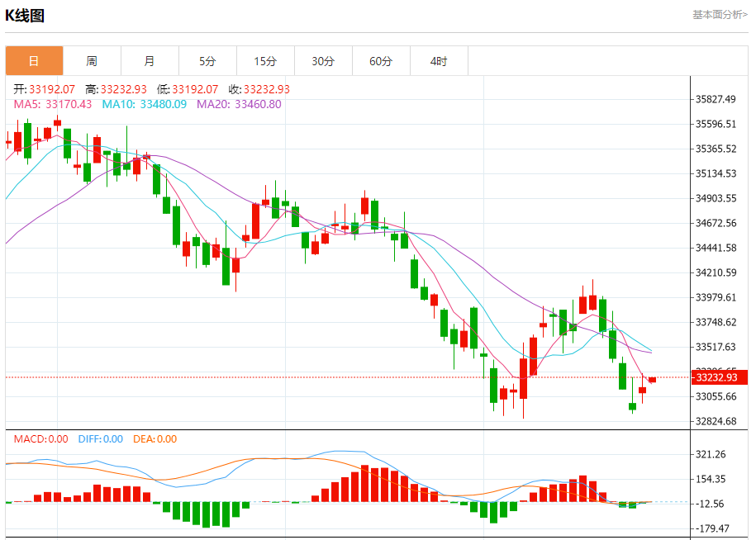This screenshot has width=756, height=540.
Task: Click the 35596.51 price axis label
Action: [716, 124]
